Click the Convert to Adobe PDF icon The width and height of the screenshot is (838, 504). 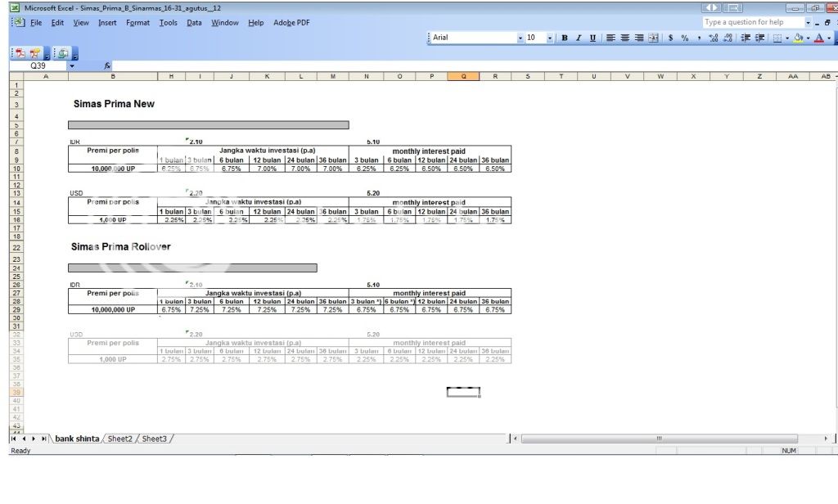click(x=20, y=53)
